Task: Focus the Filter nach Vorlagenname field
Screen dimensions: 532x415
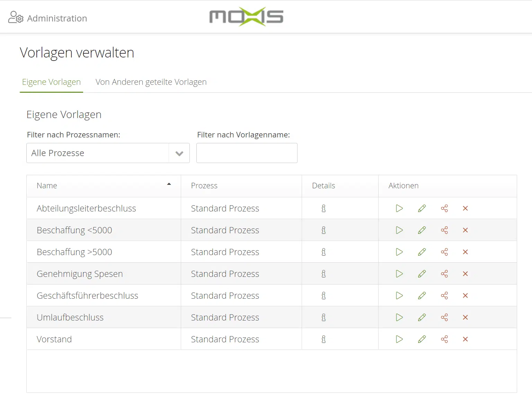Action: [x=247, y=153]
